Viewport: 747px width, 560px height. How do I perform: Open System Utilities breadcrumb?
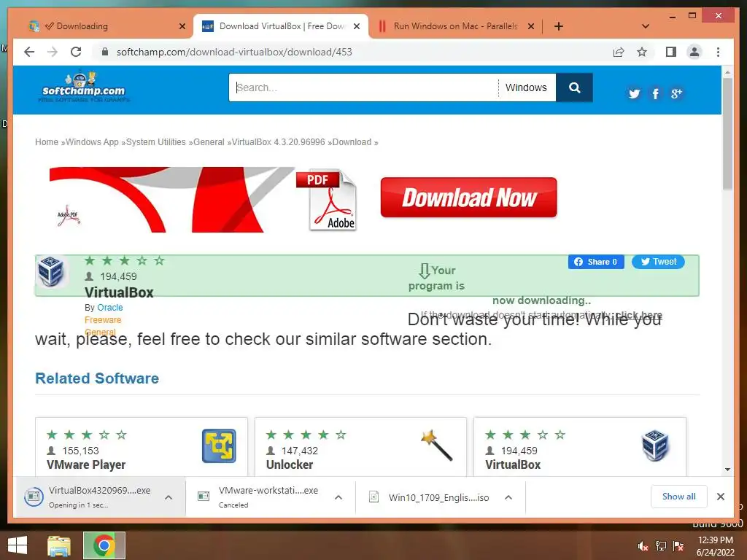pos(156,142)
